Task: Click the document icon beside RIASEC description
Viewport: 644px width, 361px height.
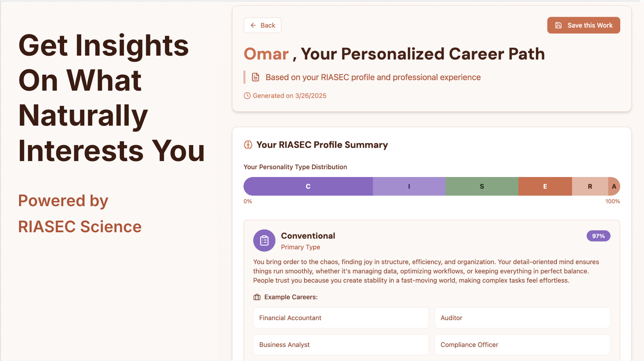Action: 255,77
